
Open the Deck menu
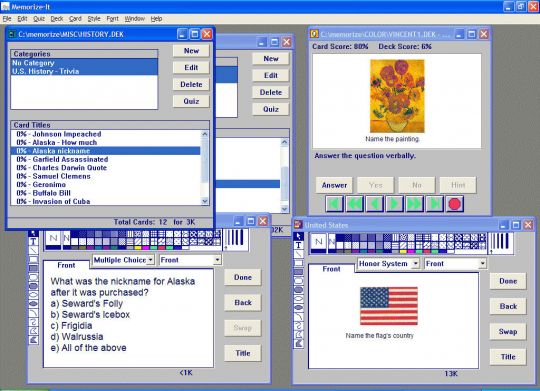pyautogui.click(x=57, y=19)
